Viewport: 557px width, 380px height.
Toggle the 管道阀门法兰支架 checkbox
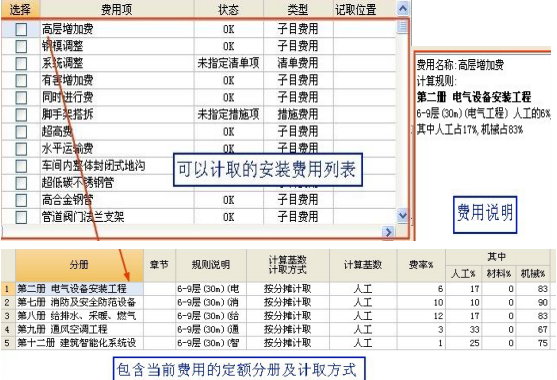tap(21, 217)
